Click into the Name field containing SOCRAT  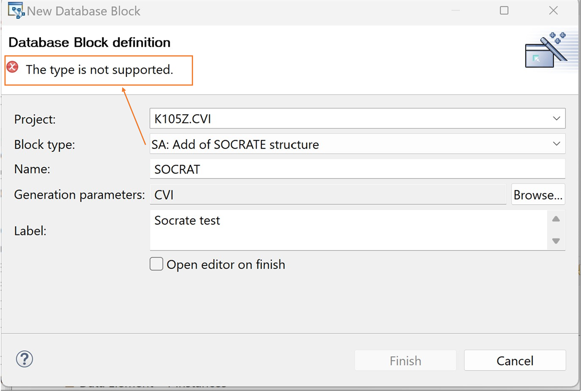point(357,169)
